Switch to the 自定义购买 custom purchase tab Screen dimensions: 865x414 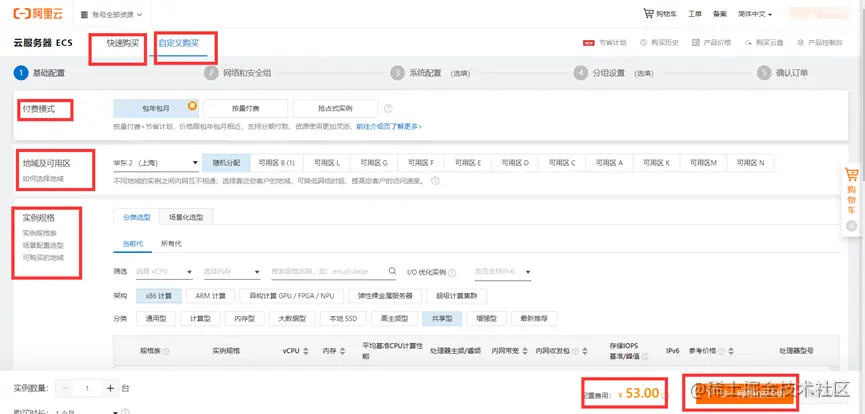click(x=178, y=43)
